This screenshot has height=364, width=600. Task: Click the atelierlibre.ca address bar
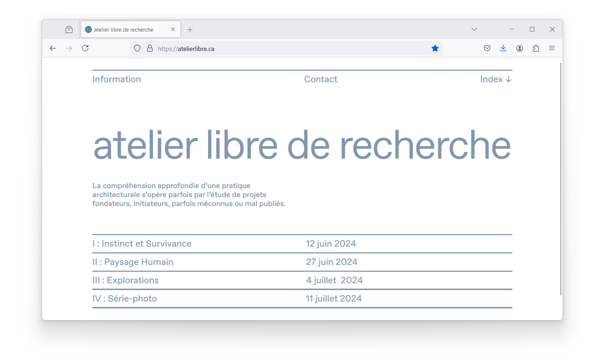[x=286, y=48]
